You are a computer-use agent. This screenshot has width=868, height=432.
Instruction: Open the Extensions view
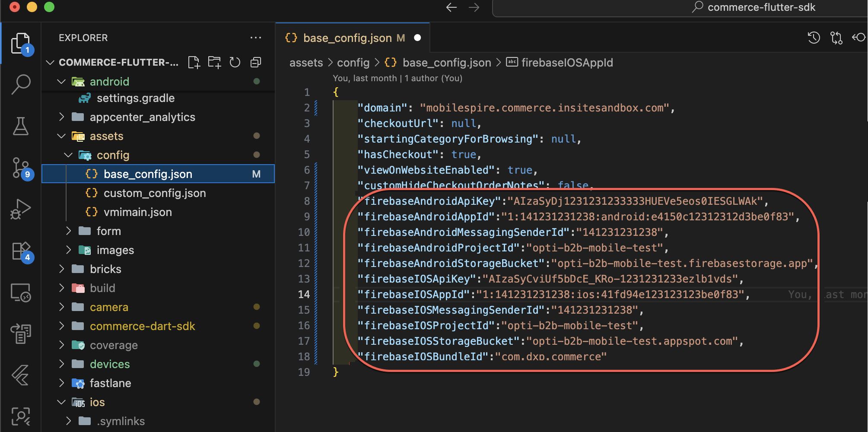click(x=21, y=251)
